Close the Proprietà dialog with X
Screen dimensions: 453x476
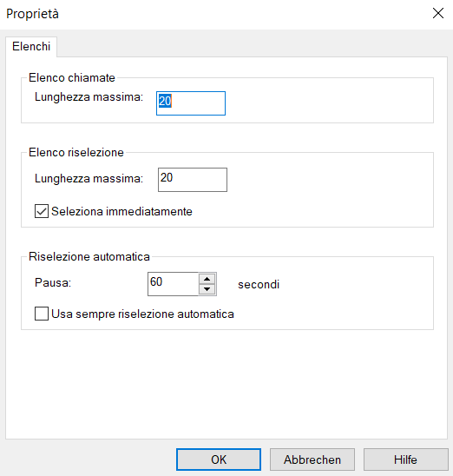pos(438,13)
